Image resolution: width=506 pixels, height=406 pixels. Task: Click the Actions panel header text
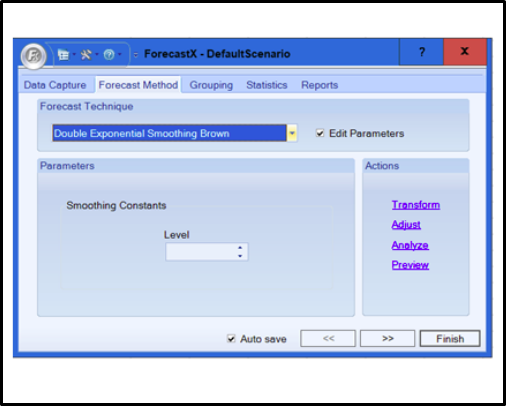pos(382,166)
